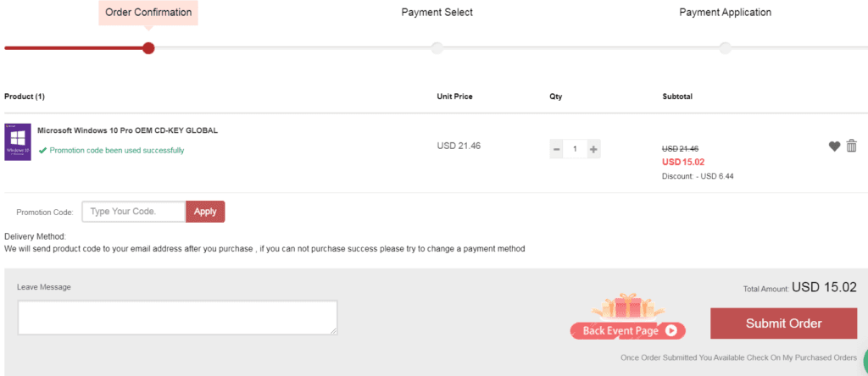Select the Payment Select step

[x=437, y=12]
